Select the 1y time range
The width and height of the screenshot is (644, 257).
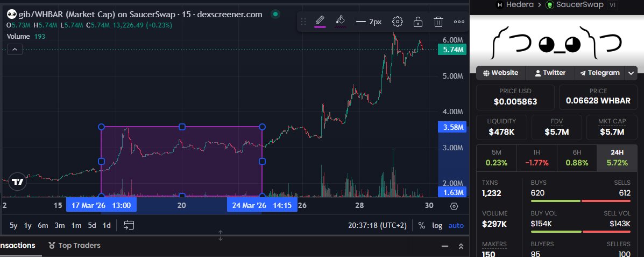pyautogui.click(x=28, y=225)
